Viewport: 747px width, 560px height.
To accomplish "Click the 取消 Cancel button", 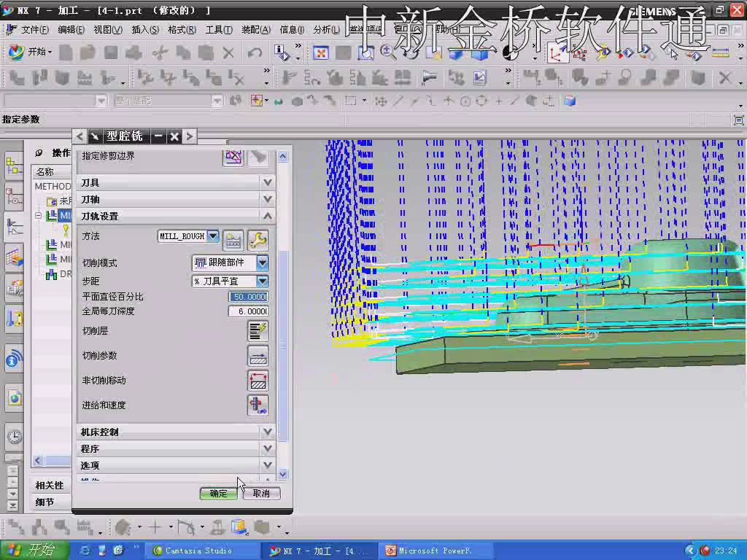I will 262,494.
